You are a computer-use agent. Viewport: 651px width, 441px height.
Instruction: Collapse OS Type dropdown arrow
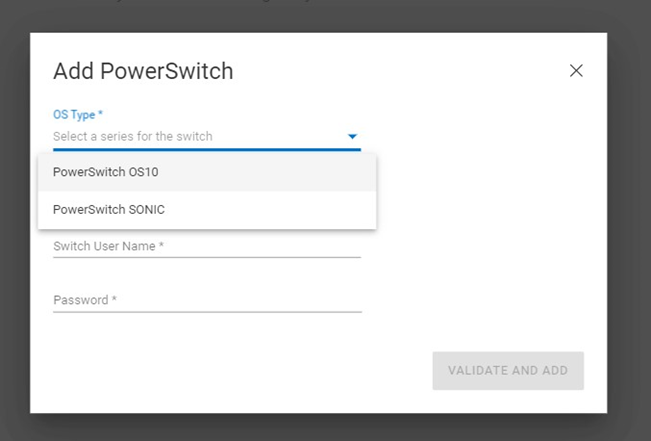(x=352, y=136)
